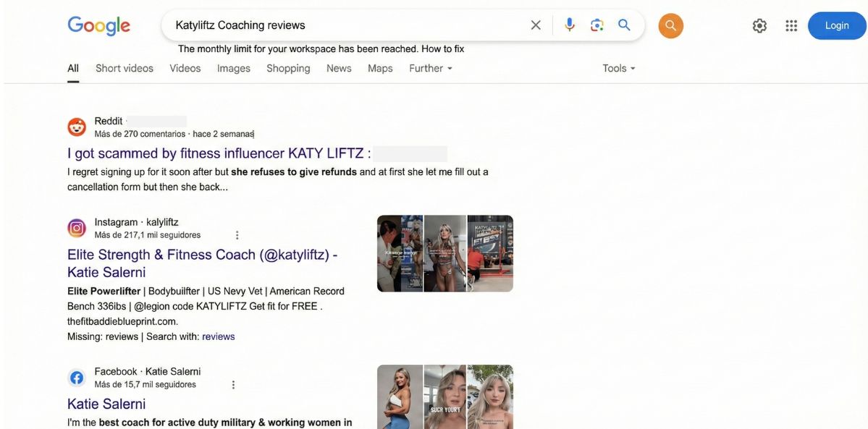Viewport: 868px width, 429px height.
Task: Clear the search box with X
Action: point(536,25)
